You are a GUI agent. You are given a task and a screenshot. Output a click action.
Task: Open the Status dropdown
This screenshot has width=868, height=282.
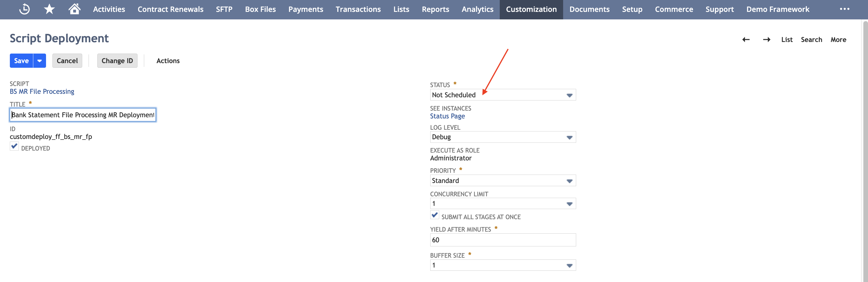(x=503, y=95)
